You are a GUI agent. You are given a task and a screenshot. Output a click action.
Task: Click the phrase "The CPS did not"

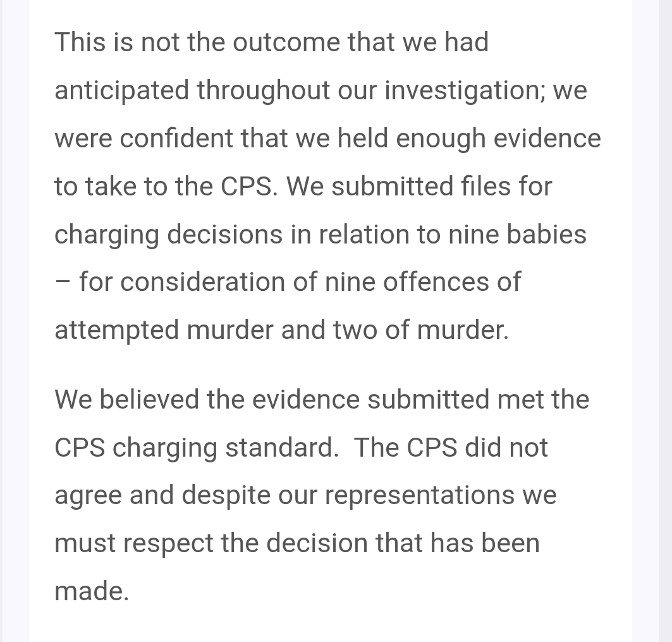click(x=451, y=448)
